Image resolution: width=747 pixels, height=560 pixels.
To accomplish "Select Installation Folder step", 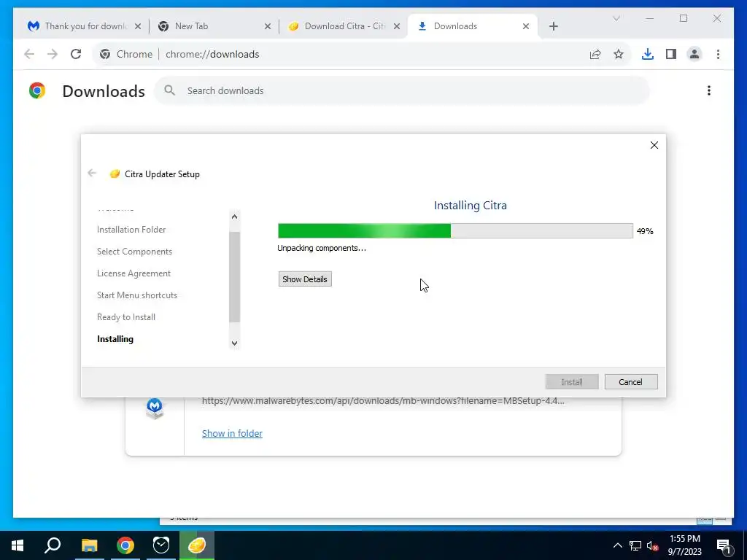I will point(131,230).
